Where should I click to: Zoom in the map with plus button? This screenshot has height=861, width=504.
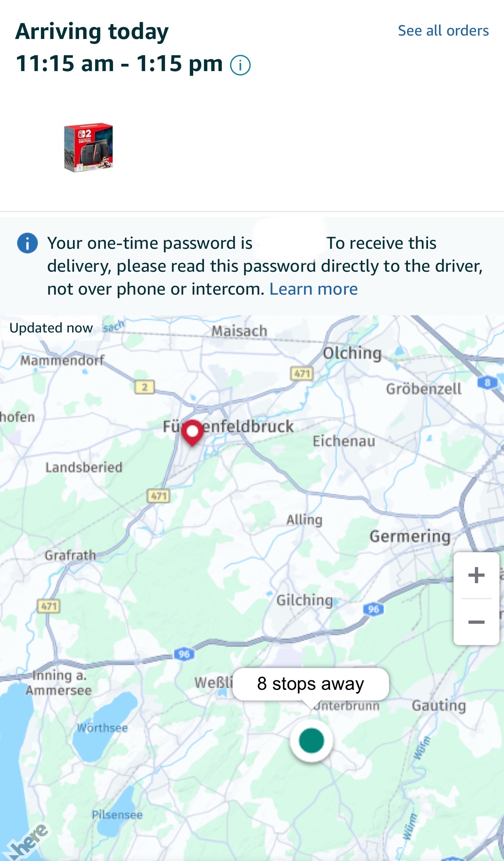point(476,575)
